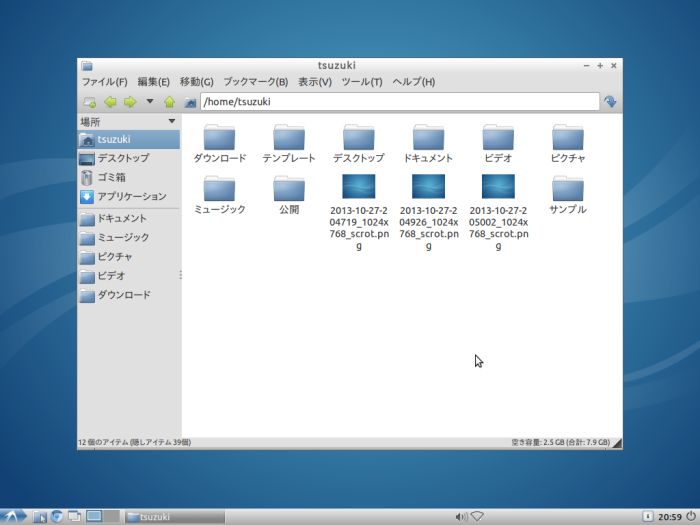Click the volume icon in the panel
The width and height of the screenshot is (700, 525).
[x=460, y=516]
